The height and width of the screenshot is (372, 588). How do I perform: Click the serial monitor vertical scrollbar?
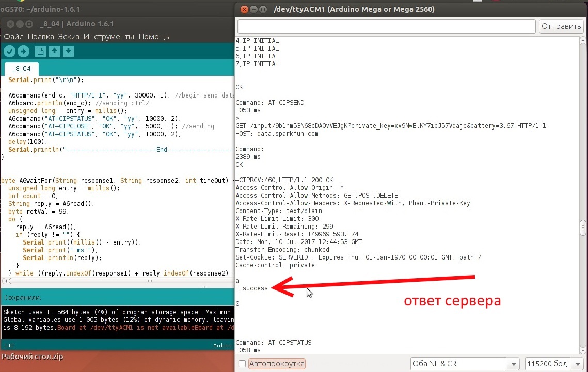tap(583, 227)
